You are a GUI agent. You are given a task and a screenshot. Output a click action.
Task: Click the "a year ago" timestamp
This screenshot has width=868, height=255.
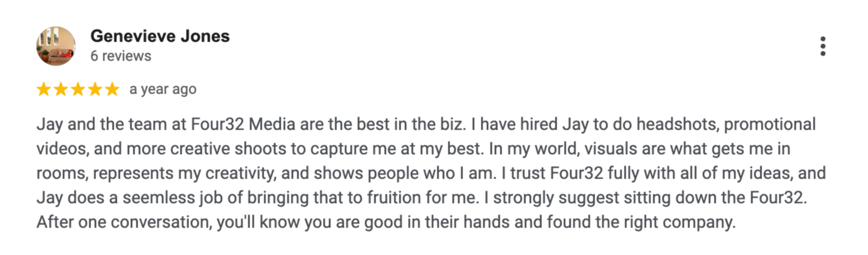coord(163,89)
